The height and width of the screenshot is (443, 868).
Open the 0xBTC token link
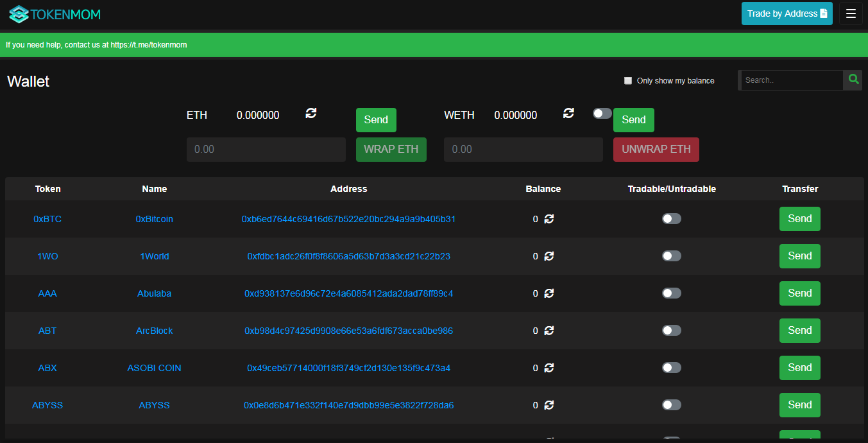[x=47, y=219]
